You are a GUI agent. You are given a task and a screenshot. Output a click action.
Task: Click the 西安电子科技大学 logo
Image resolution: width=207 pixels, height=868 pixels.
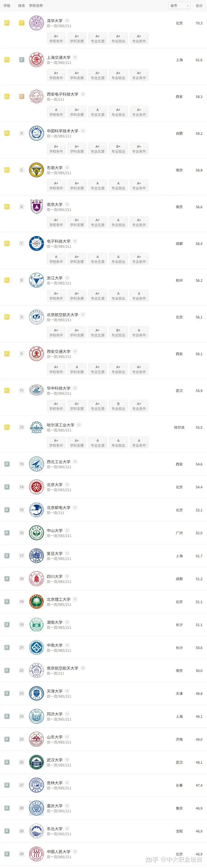click(x=37, y=97)
